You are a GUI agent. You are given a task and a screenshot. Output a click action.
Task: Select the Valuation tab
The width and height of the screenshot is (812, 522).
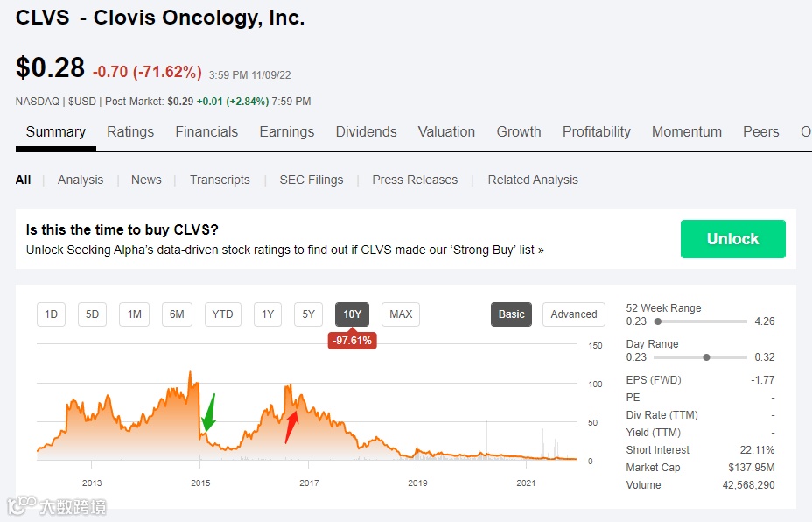446,132
